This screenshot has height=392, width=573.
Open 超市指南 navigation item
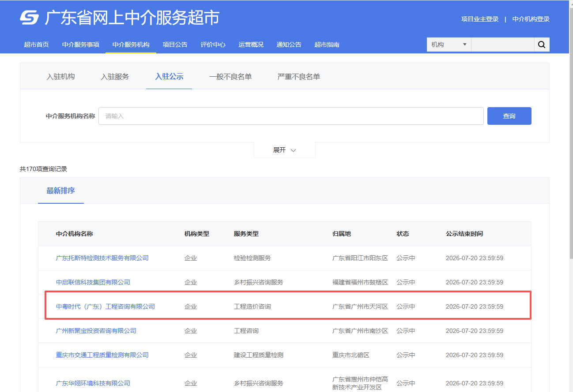[x=327, y=45]
